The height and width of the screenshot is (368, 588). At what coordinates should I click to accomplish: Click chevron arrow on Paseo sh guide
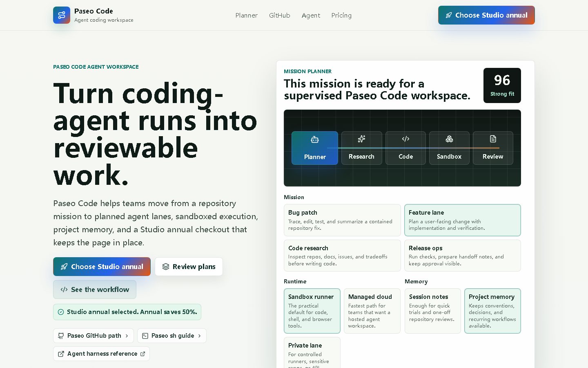[200, 336]
